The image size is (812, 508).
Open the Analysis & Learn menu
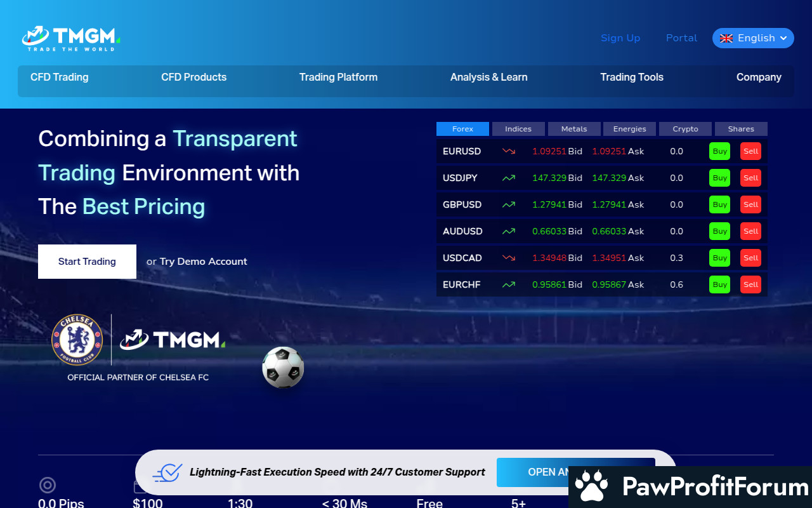(x=489, y=77)
